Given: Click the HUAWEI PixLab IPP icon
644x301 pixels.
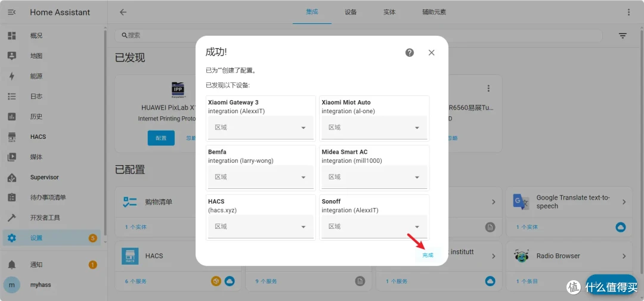Looking at the screenshot, I should (x=178, y=91).
